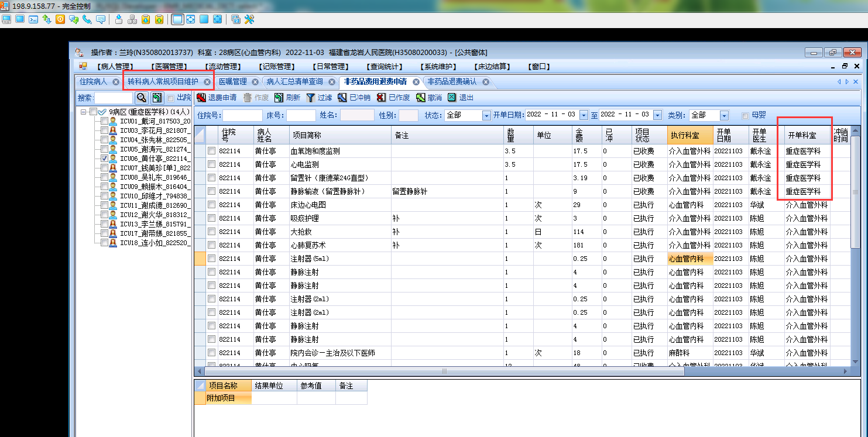Click the 院内会诊－主治及以下医师 cell
The height and width of the screenshot is (437, 868).
[x=340, y=353]
